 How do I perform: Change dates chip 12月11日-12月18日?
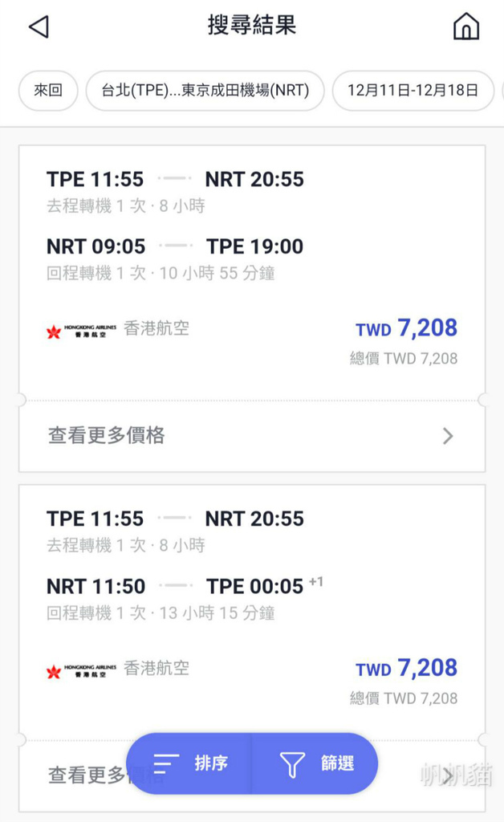413,90
